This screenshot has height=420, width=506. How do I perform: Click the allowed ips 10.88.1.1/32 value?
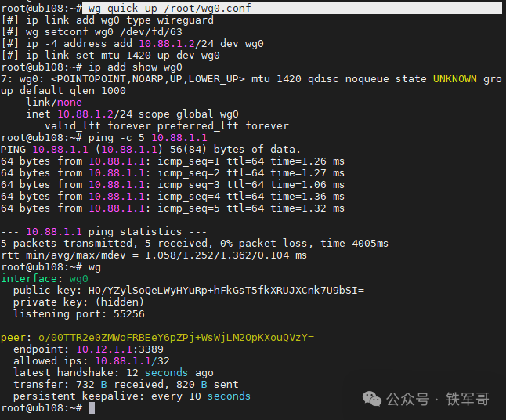tap(132, 361)
